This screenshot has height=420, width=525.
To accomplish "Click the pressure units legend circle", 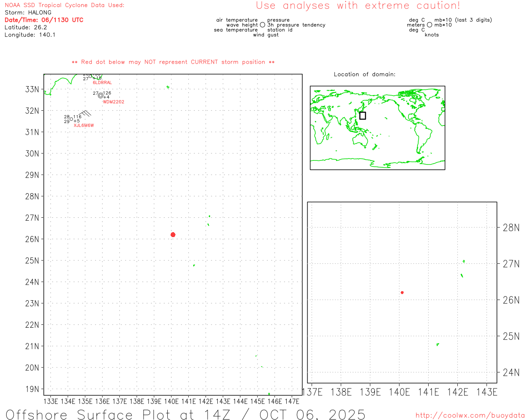I will point(429,25).
